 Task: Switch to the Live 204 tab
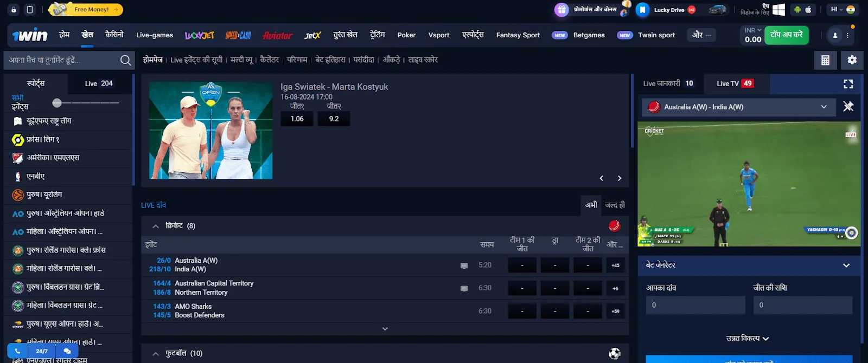click(x=99, y=83)
